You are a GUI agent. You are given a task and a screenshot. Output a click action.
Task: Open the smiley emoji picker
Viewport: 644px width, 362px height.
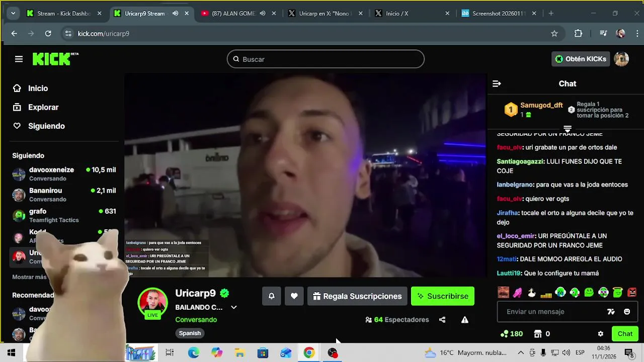point(627,312)
